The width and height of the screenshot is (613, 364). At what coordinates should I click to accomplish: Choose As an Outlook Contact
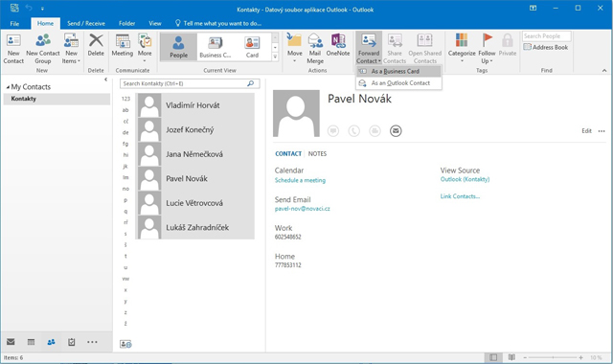click(x=398, y=83)
